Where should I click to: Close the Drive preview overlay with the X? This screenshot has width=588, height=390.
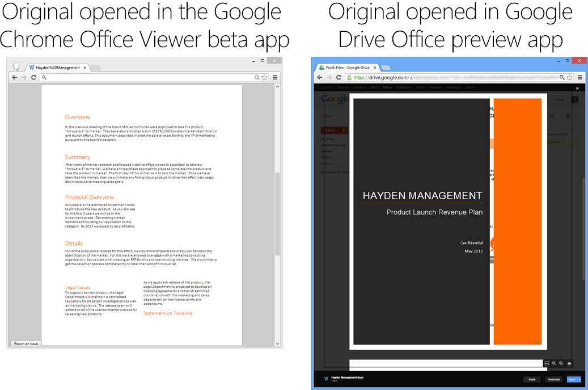tap(577, 88)
